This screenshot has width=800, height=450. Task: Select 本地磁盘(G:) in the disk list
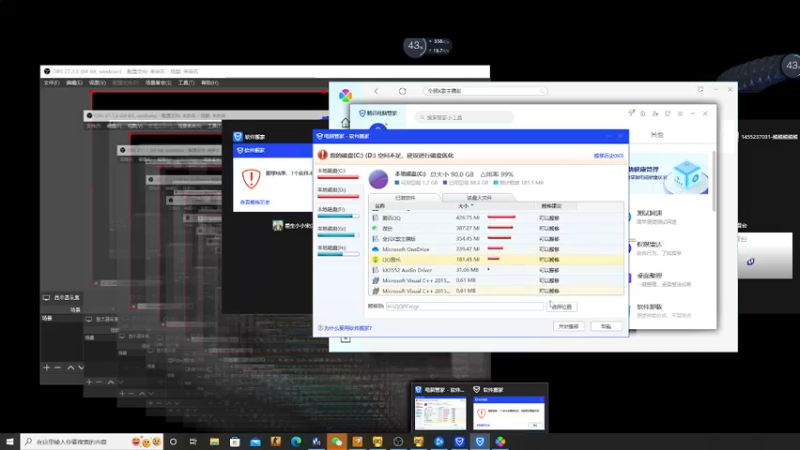[338, 231]
